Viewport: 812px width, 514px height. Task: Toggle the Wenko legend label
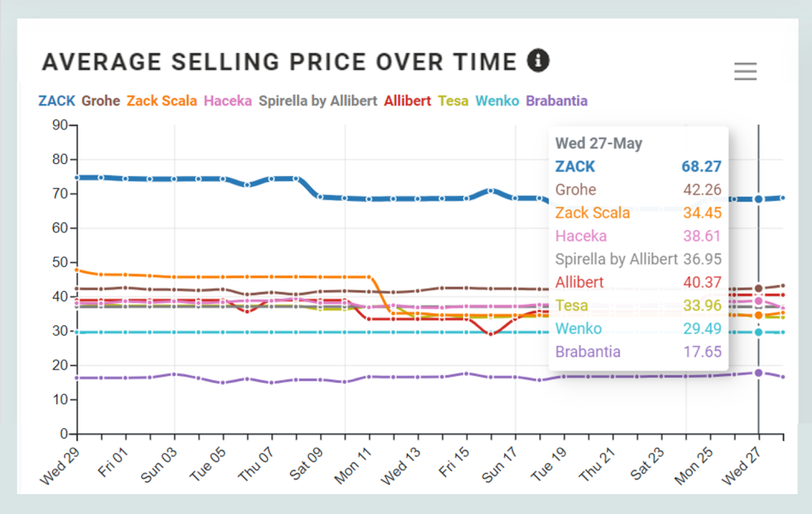[x=497, y=101]
